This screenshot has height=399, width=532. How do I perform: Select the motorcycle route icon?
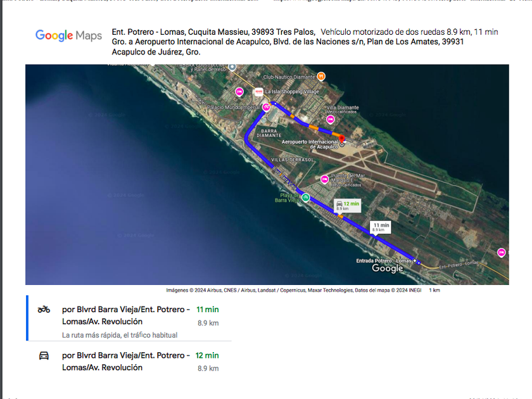pos(44,310)
